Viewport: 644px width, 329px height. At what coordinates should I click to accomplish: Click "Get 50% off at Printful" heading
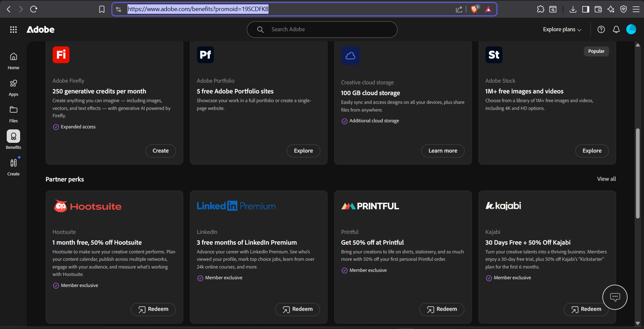[x=373, y=243]
